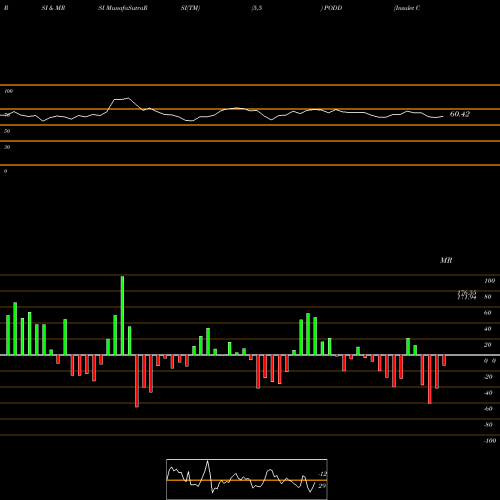The image size is (500, 500).
Task: Open the mini RSI overview thumbnail chart
Action: [247, 479]
